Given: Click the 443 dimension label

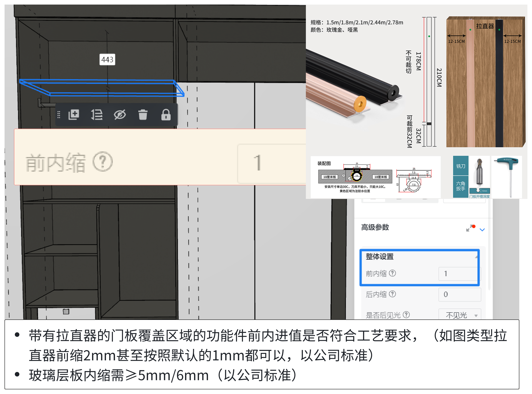Looking at the screenshot, I should coord(107,59).
